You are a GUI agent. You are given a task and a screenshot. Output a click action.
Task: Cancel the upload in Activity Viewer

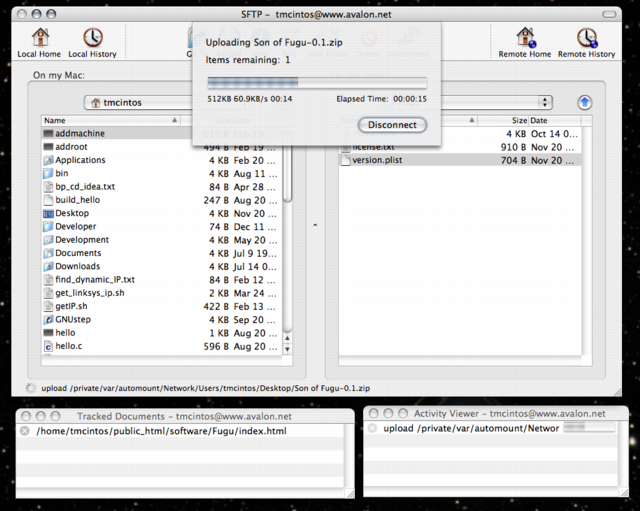pyautogui.click(x=372, y=428)
